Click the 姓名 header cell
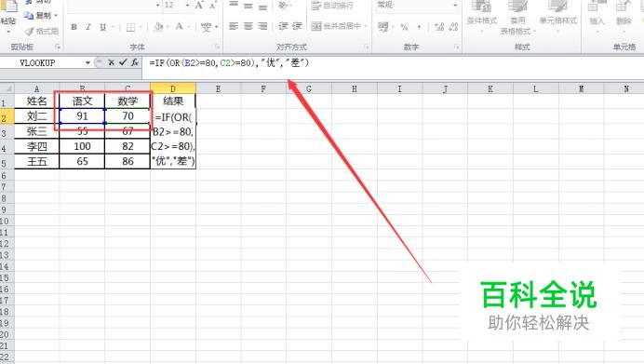 coord(37,101)
